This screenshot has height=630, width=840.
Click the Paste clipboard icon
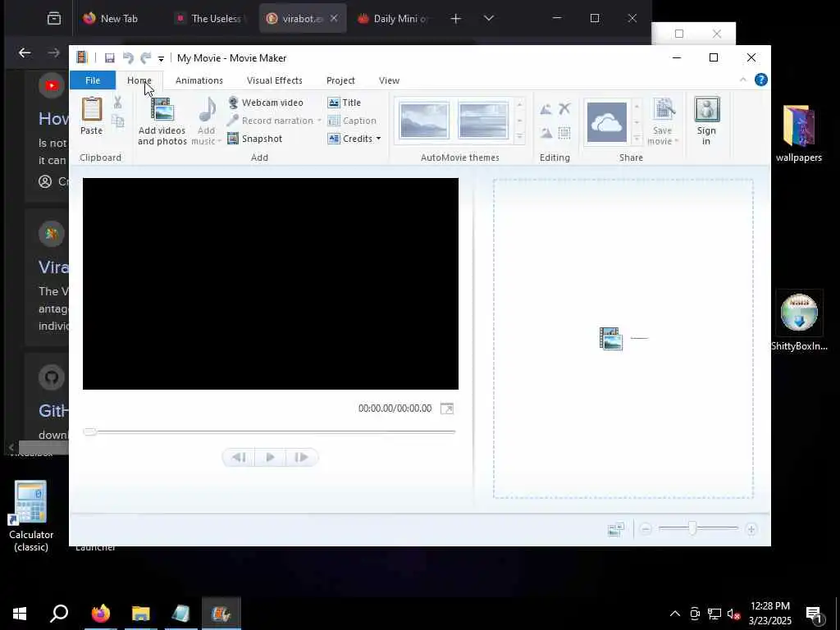pos(92,109)
